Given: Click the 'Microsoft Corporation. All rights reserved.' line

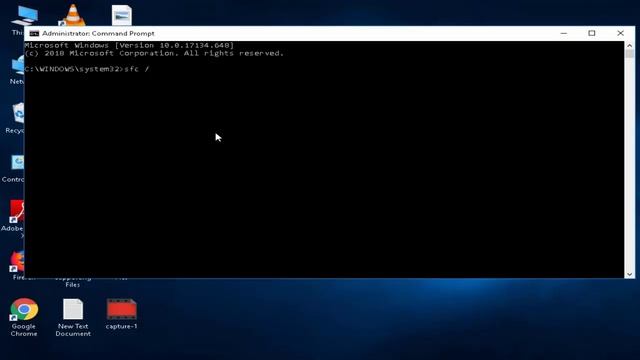Looking at the screenshot, I should tap(154, 53).
